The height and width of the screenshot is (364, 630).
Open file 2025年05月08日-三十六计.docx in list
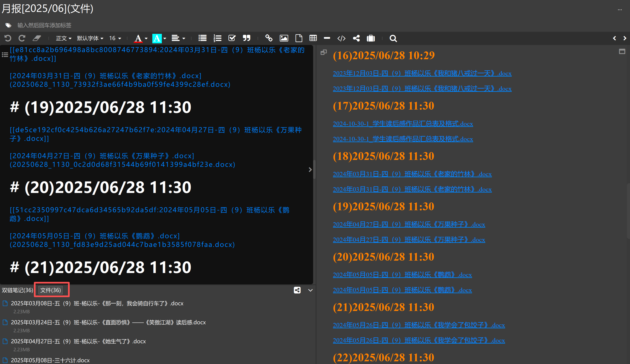point(50,360)
